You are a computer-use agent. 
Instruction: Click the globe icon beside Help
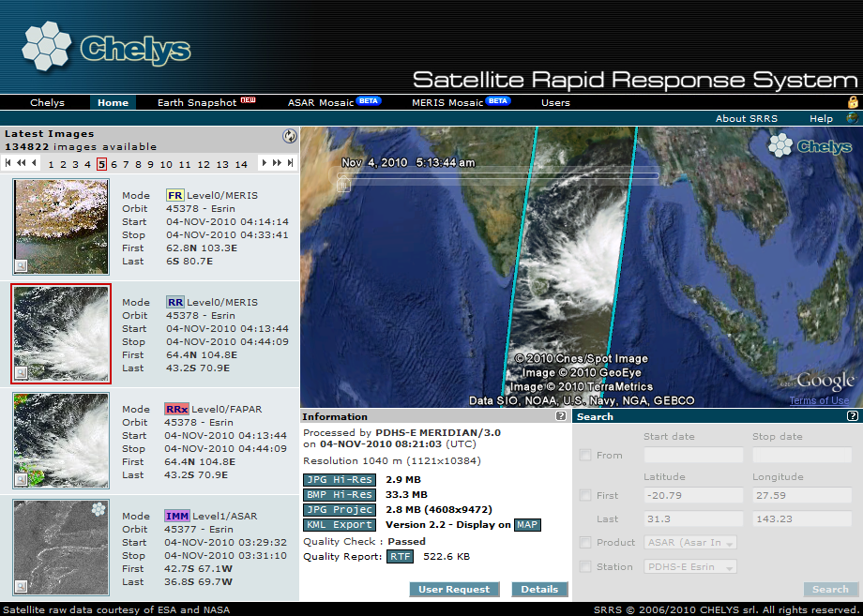pos(852,118)
